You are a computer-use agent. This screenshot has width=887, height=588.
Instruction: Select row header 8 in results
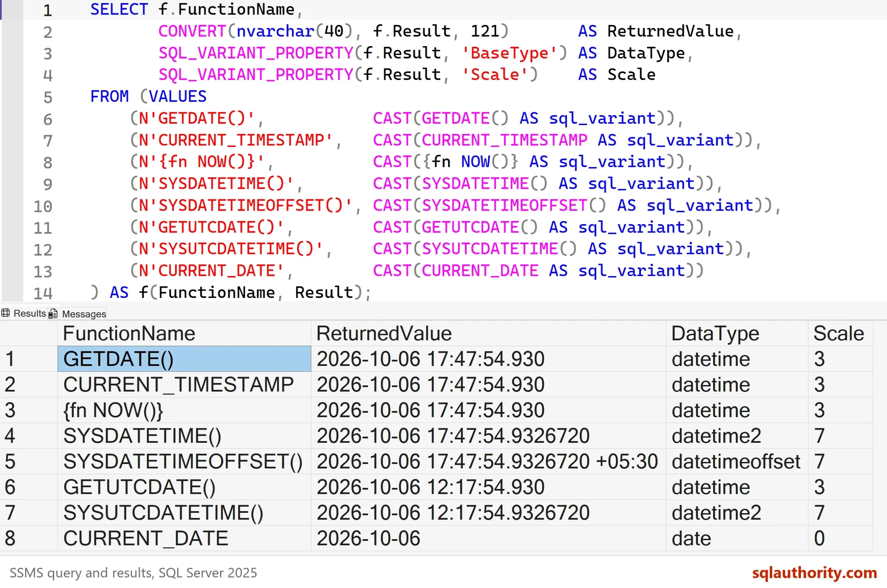pos(28,538)
